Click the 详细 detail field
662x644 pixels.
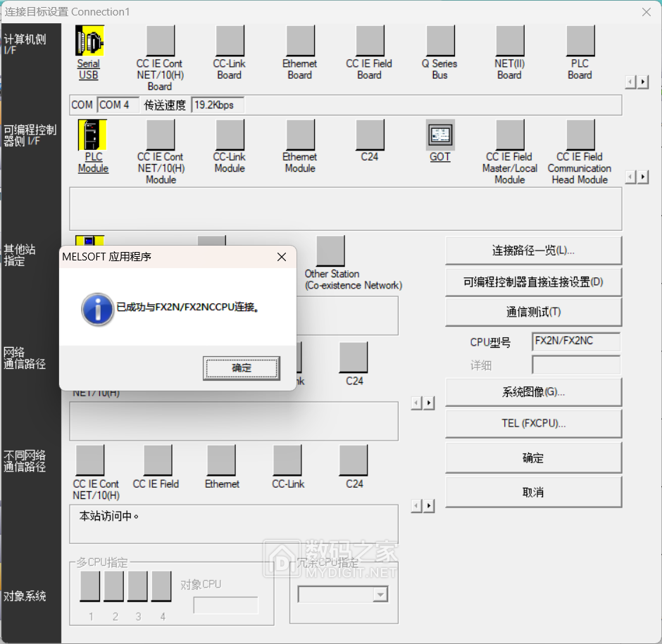pyautogui.click(x=576, y=365)
